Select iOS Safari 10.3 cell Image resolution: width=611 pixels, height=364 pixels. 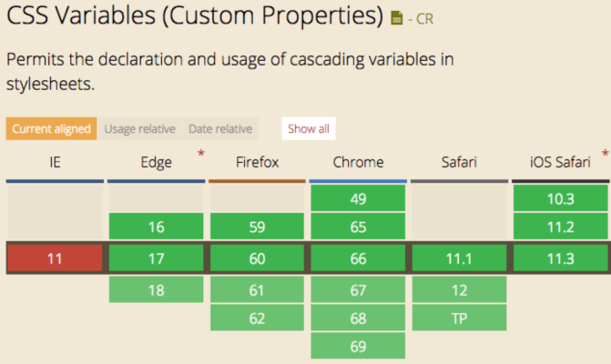pyautogui.click(x=561, y=198)
